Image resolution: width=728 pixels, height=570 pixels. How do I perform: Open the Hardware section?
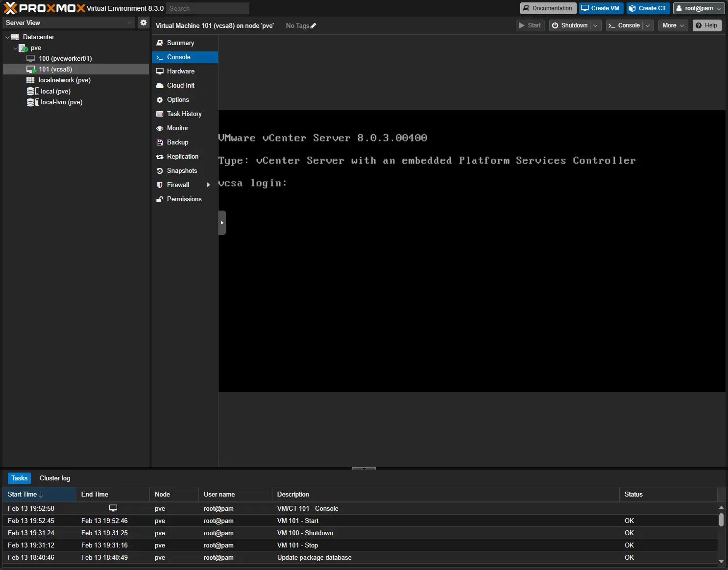(x=180, y=71)
